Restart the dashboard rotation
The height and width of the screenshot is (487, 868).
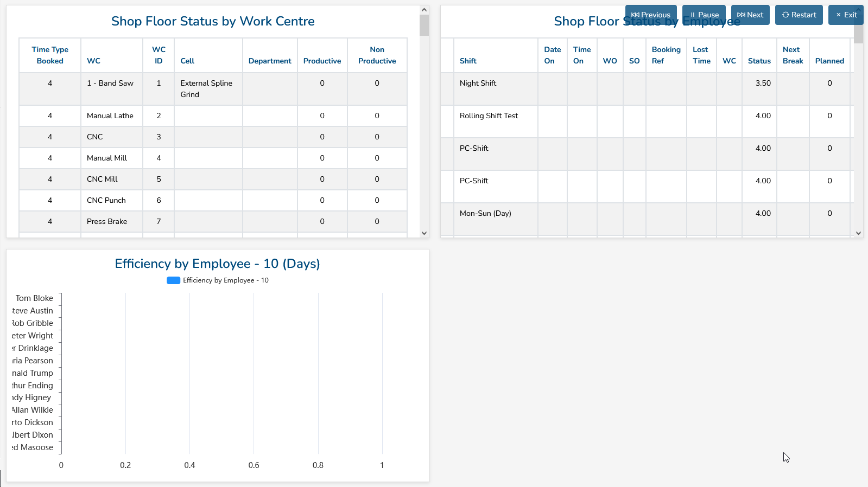pyautogui.click(x=799, y=15)
